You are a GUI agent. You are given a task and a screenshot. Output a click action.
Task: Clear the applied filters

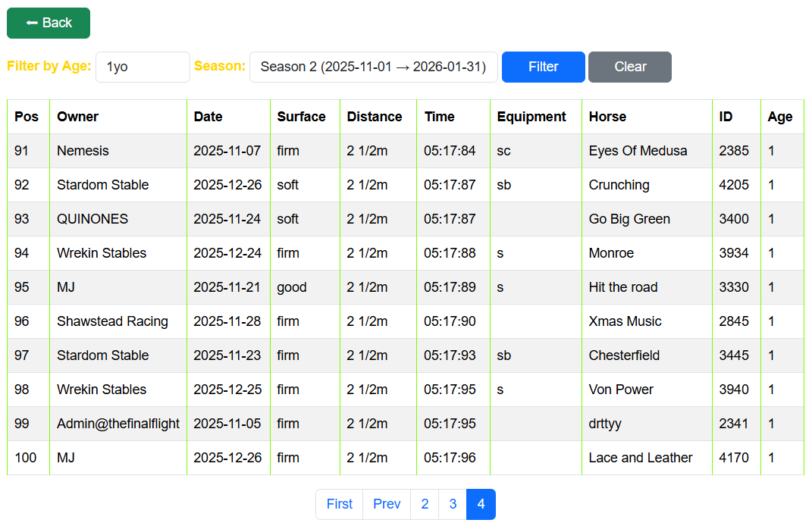click(x=629, y=67)
